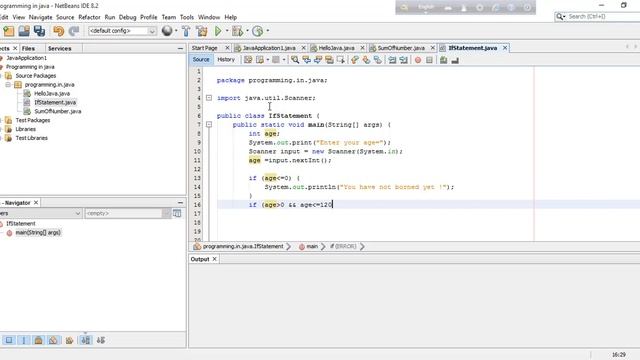
Task: Toggle Rectangular Selection in the editor toolbar
Action: (340, 60)
